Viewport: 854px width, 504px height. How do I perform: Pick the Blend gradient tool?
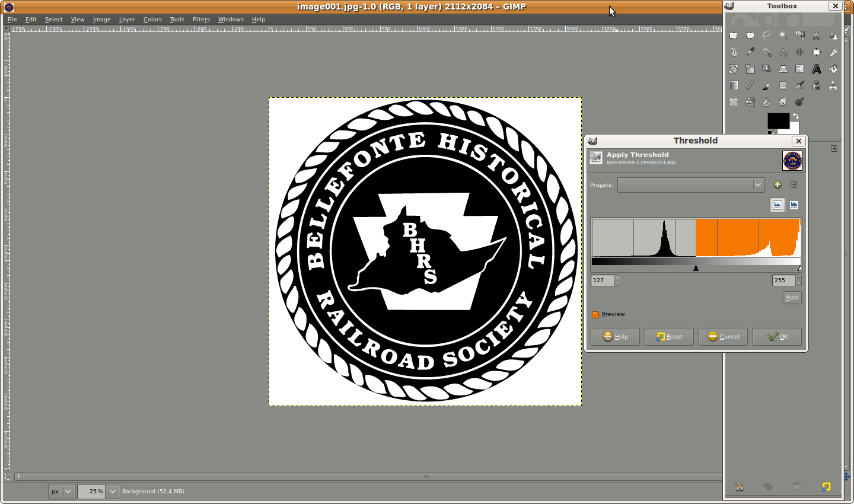[734, 85]
